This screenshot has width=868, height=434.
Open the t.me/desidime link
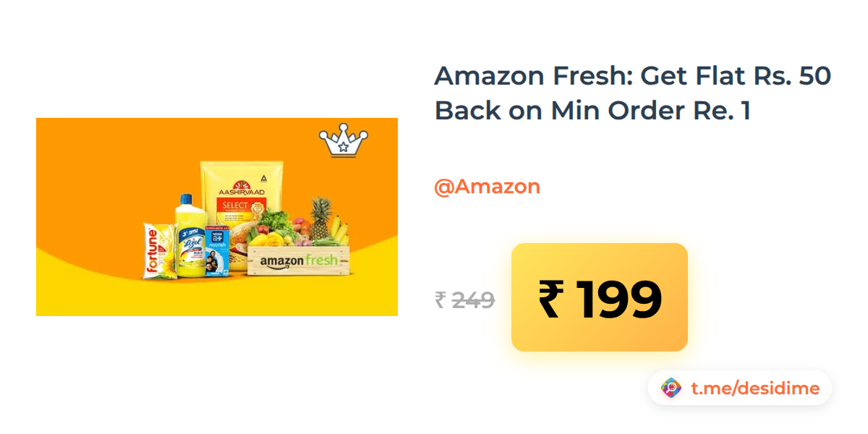[x=755, y=388]
